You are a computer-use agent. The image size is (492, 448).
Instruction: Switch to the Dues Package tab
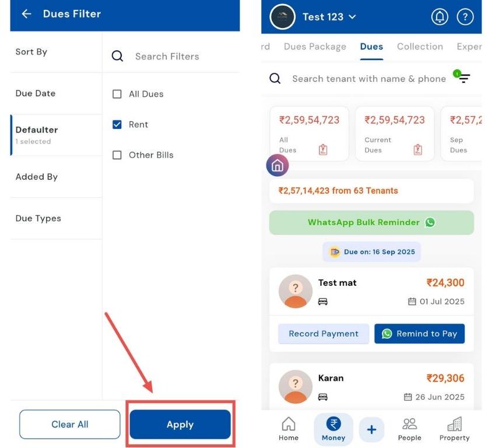coord(315,47)
